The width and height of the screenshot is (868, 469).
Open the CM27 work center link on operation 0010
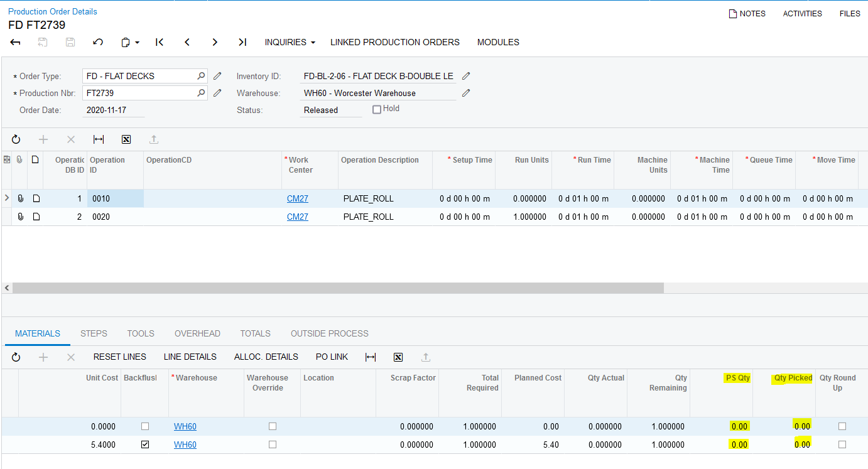click(x=297, y=198)
